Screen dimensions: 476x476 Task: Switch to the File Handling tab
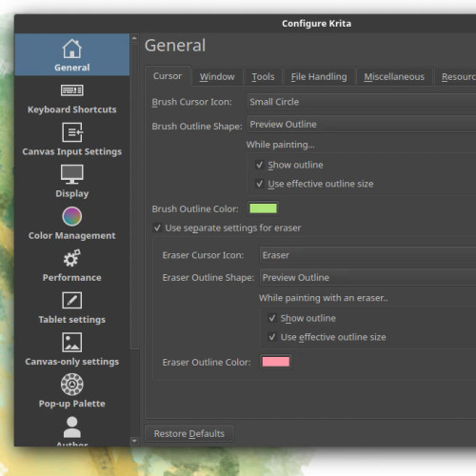click(319, 77)
